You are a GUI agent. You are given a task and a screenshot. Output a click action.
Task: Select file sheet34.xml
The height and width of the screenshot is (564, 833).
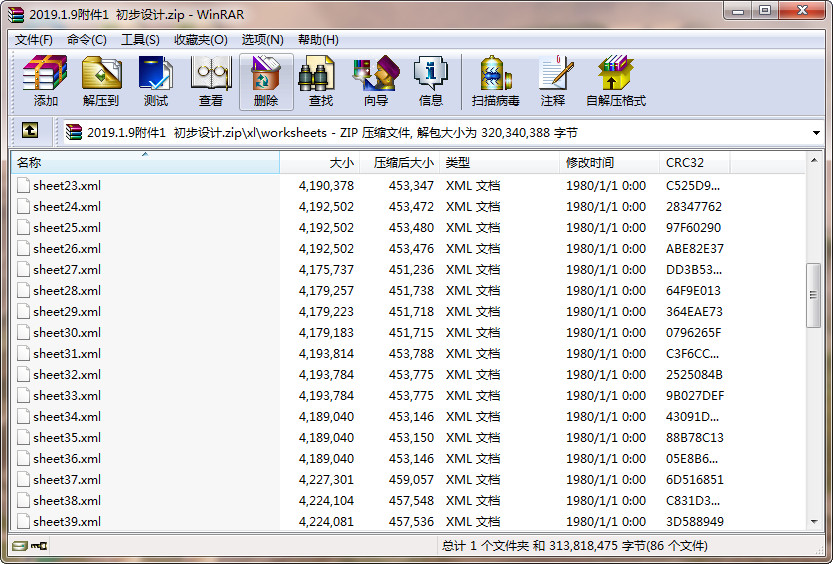67,416
